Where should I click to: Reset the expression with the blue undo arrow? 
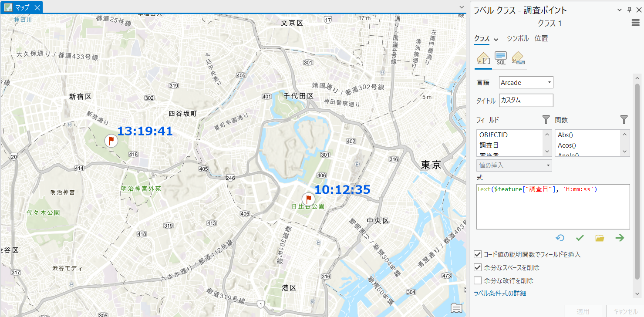point(560,238)
